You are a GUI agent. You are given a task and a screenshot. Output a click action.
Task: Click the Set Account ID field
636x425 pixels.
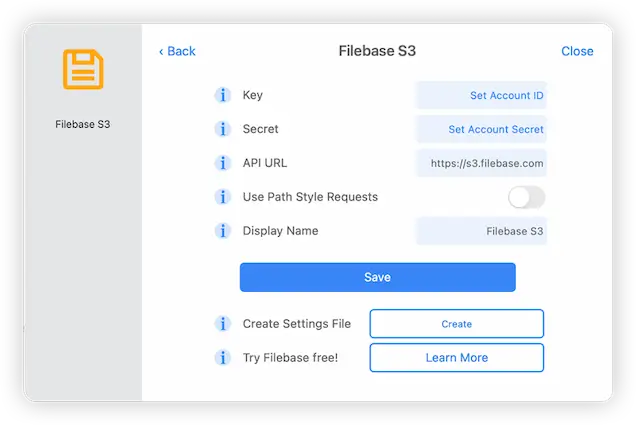tap(481, 95)
